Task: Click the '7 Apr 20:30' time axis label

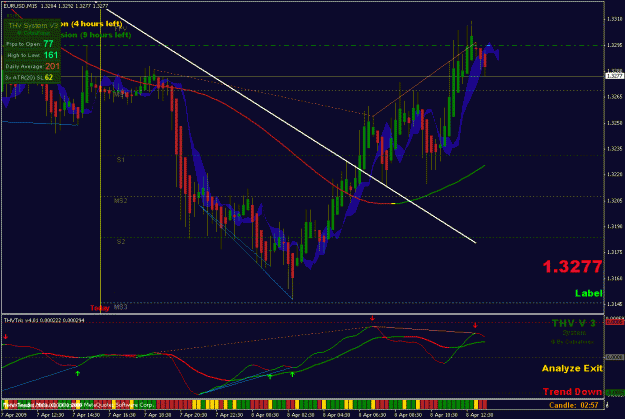Action: pyautogui.click(x=193, y=415)
